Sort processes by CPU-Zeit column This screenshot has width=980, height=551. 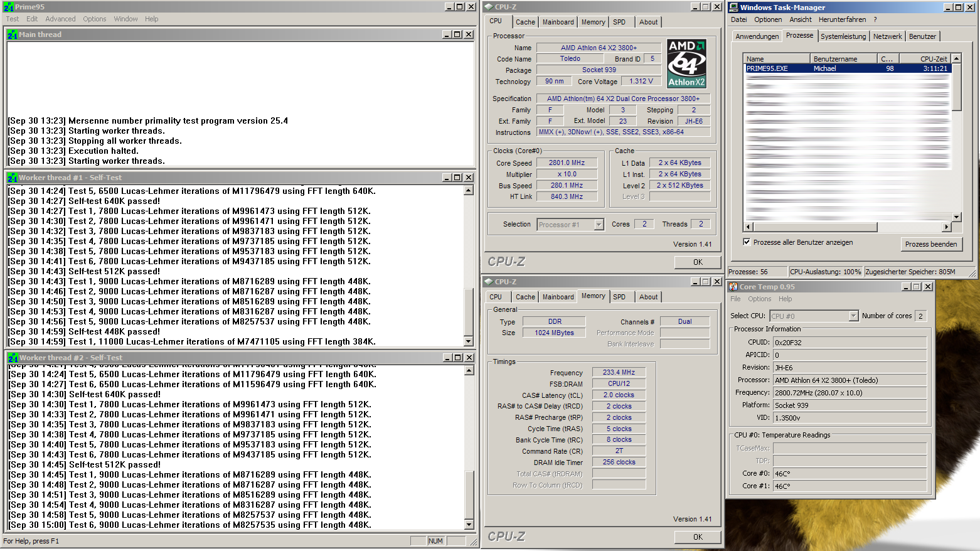[925, 59]
